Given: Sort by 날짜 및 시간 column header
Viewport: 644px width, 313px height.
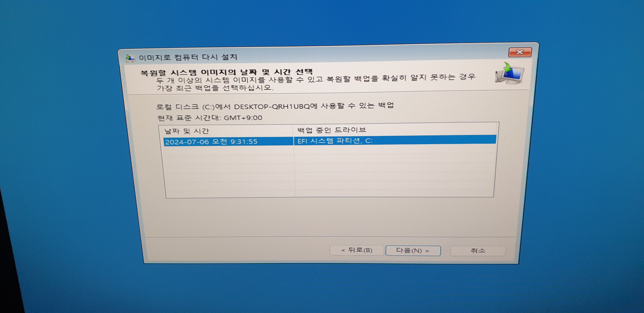Looking at the screenshot, I should tap(187, 131).
